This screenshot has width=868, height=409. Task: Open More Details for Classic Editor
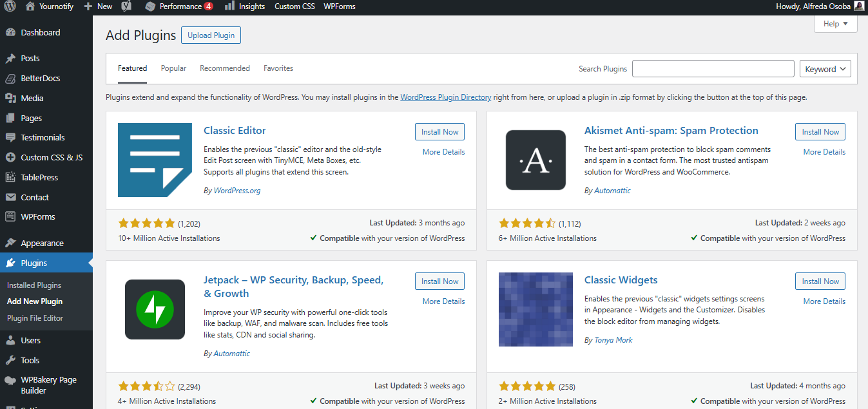click(x=443, y=152)
